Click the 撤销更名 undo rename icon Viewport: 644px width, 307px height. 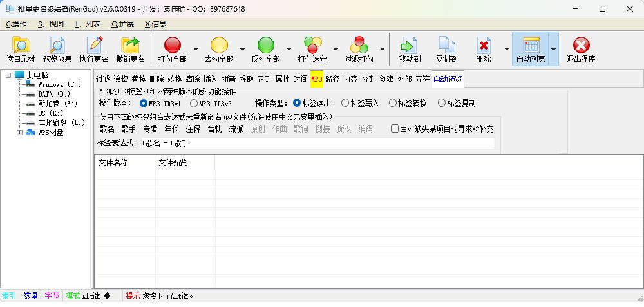(130, 45)
